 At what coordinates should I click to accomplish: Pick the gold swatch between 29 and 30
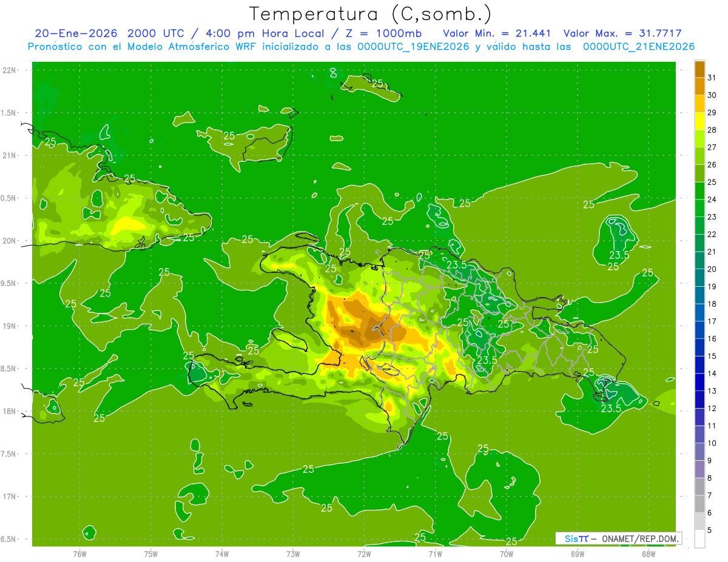point(699,104)
